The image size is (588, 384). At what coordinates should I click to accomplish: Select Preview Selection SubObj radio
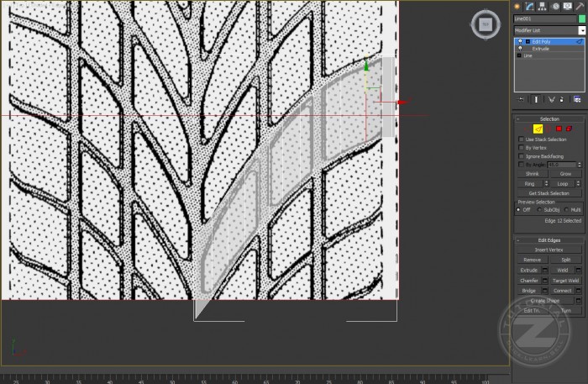[539, 210]
